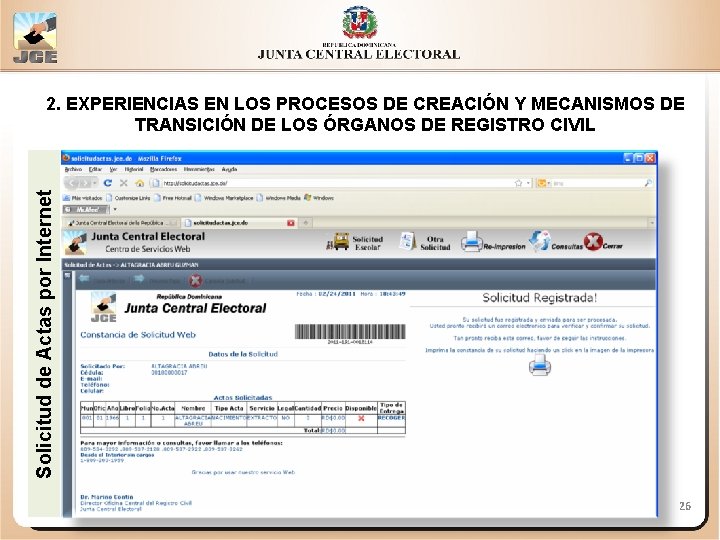Print the constancia using the large printer image
Viewport: 720px width, 540px height.
click(540, 365)
